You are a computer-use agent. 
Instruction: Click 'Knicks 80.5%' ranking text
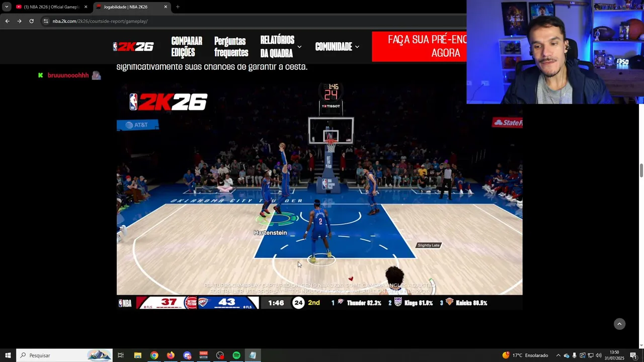471,303
